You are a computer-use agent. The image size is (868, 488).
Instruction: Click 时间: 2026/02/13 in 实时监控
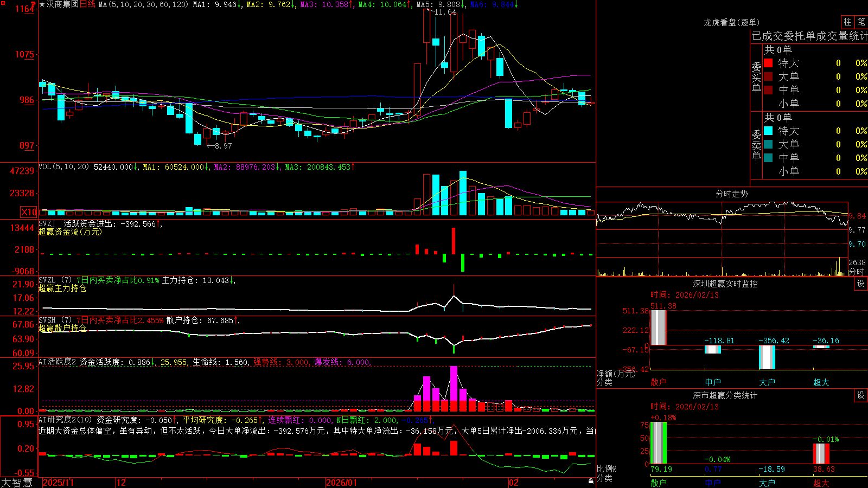(685, 295)
